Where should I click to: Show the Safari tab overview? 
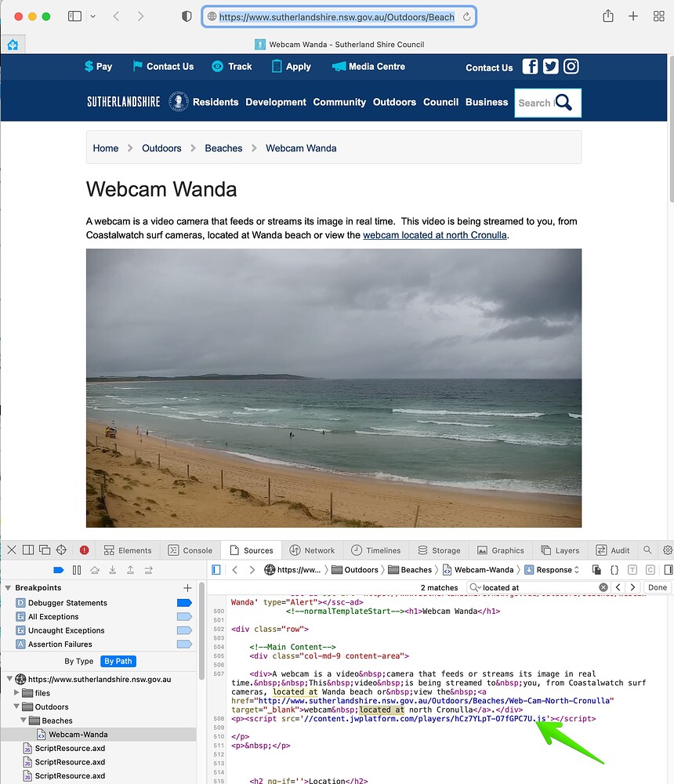point(658,16)
